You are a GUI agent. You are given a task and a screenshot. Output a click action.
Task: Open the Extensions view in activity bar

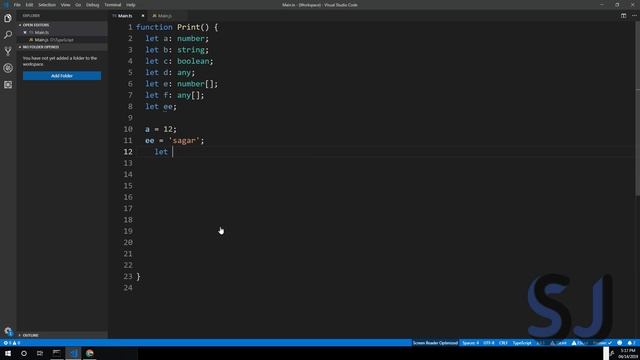(8, 84)
